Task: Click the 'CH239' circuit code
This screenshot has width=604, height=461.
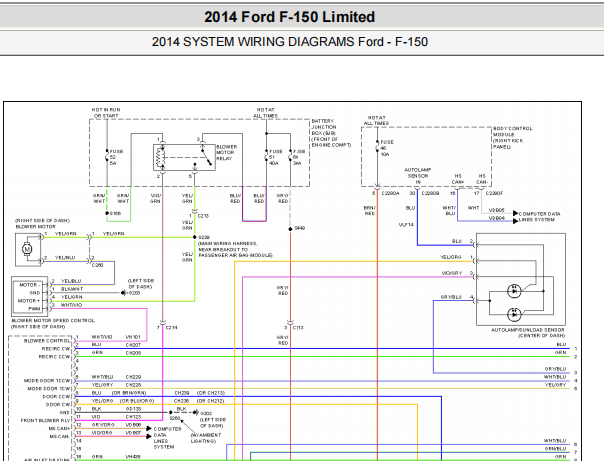Action: pyautogui.click(x=182, y=393)
